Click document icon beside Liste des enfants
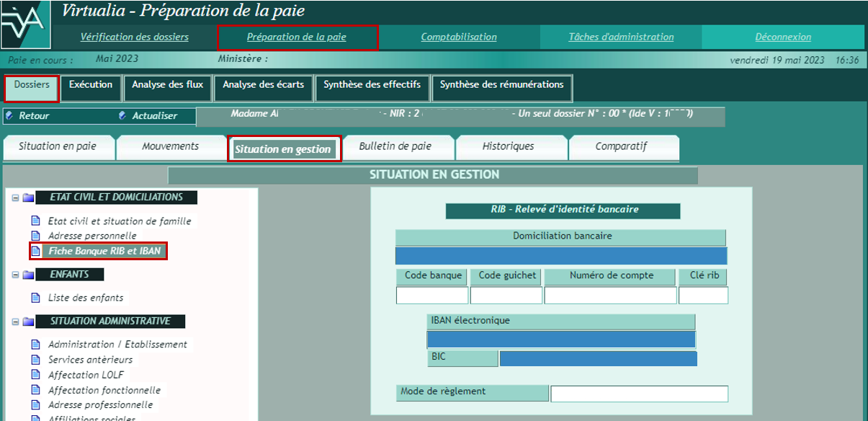The height and width of the screenshot is (421, 868). click(x=35, y=298)
